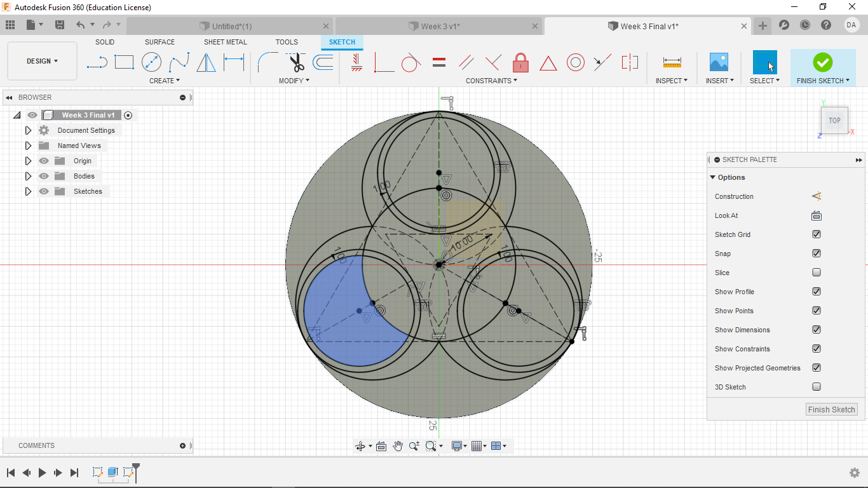
Task: Enable the Slice checkbox
Action: 817,273
